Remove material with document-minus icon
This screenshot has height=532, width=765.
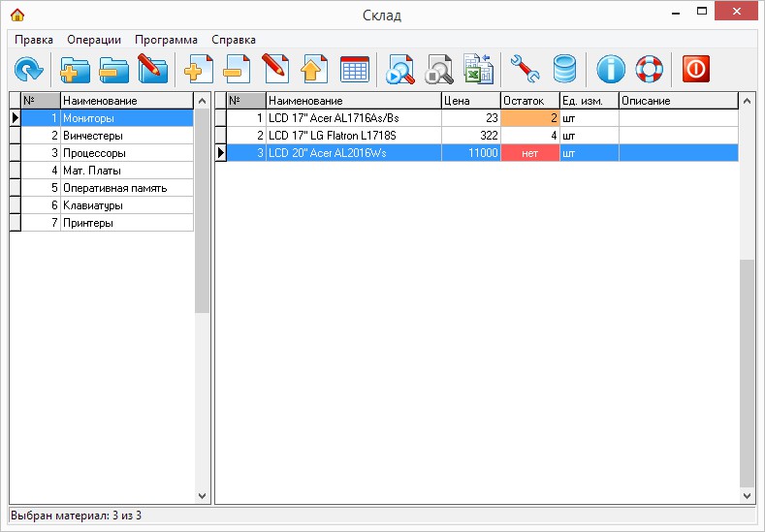[238, 69]
